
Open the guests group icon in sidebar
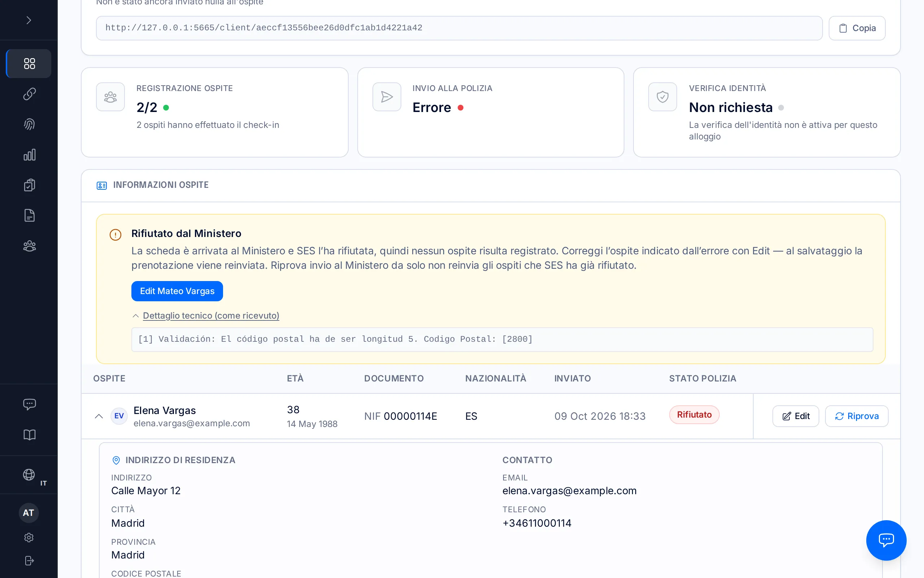[x=29, y=246]
